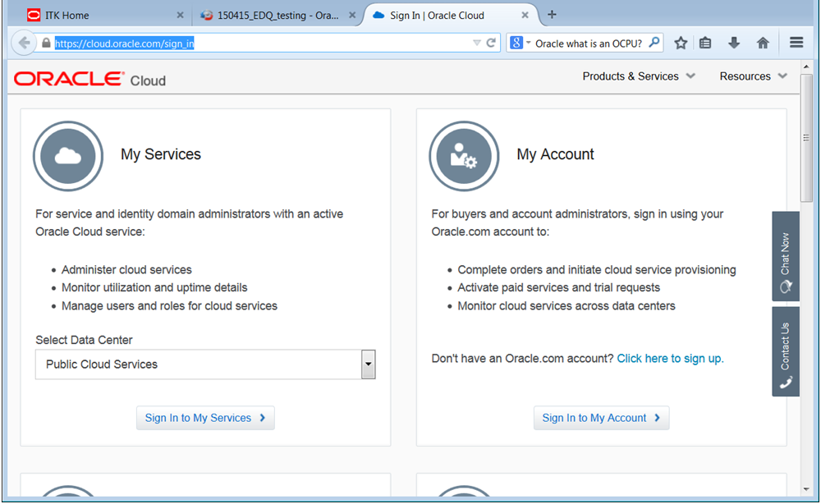The width and height of the screenshot is (821, 504).
Task: Click the My Services cloud icon
Action: pos(68,156)
